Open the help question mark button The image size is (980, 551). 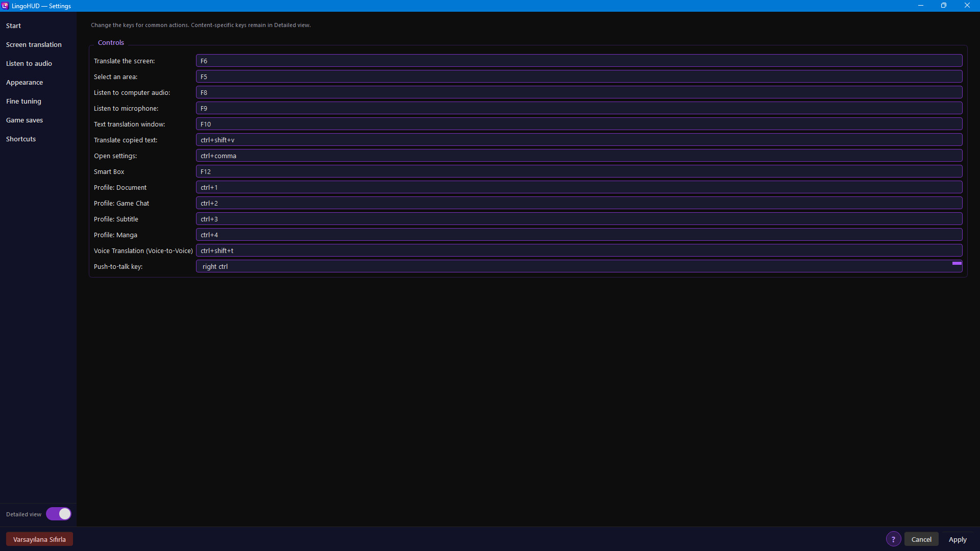893,539
